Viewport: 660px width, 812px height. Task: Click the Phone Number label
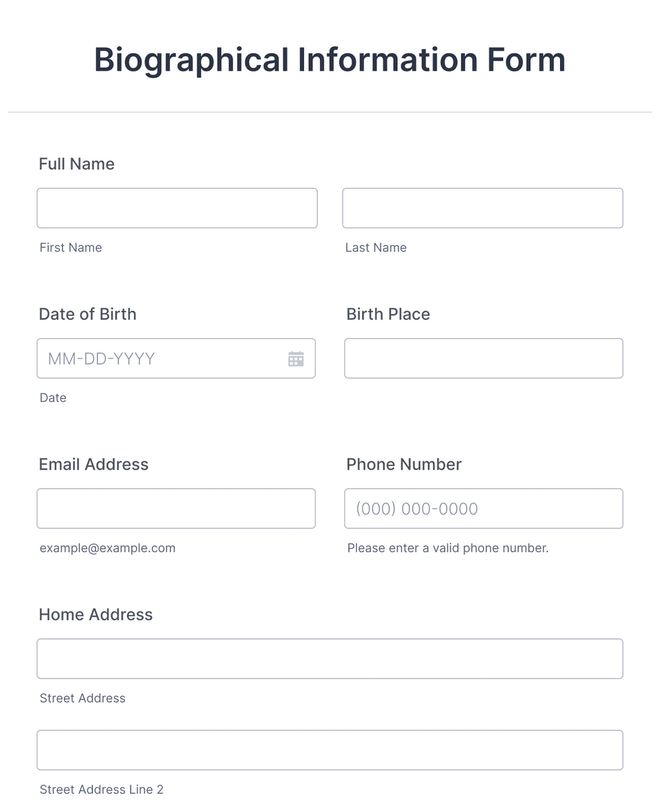coord(404,464)
